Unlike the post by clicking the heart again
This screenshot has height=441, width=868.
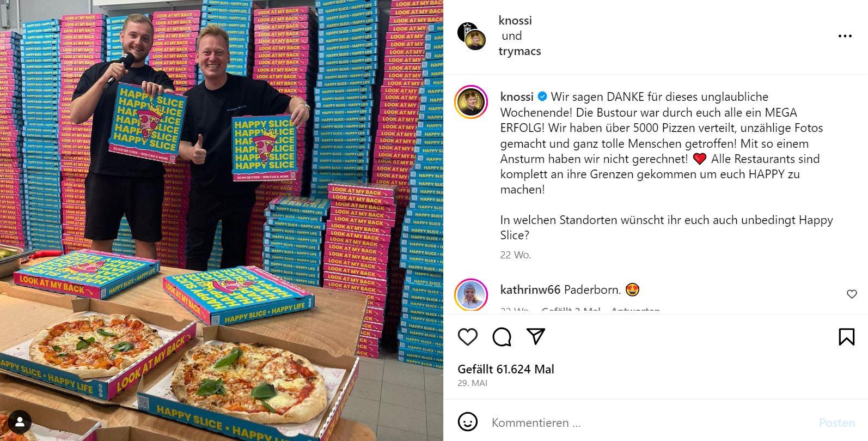coord(467,336)
